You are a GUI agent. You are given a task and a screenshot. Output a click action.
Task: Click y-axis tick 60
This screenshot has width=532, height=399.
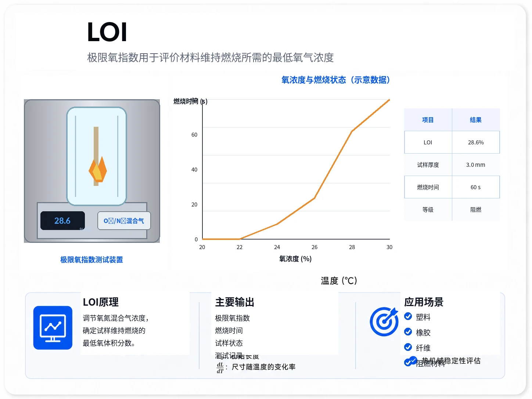pyautogui.click(x=194, y=135)
